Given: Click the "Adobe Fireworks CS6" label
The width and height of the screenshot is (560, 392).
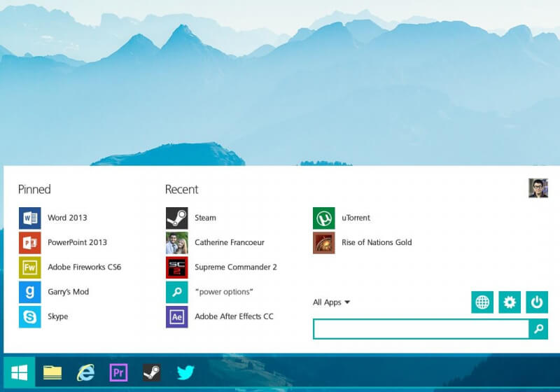Looking at the screenshot, I should (x=85, y=267).
